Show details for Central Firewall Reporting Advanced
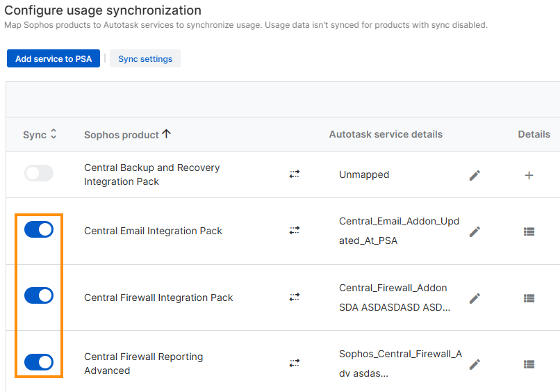Screen dimensions: 560x392 pos(529,364)
